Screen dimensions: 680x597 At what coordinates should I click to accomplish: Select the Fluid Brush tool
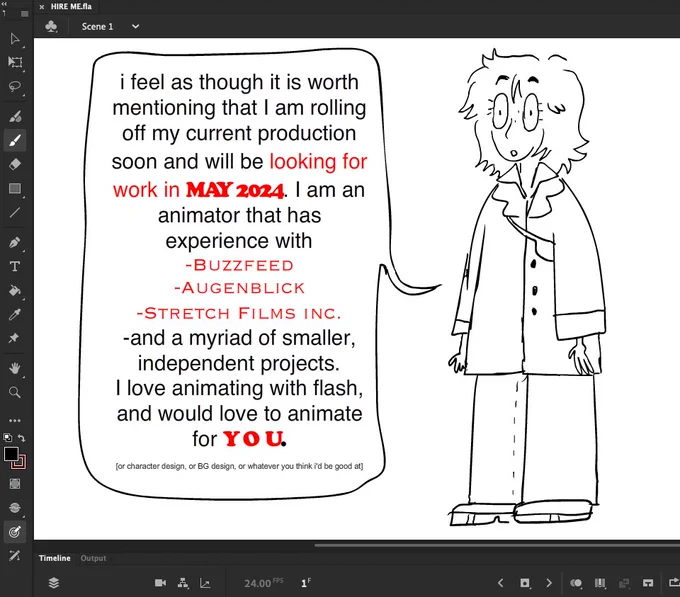click(15, 116)
